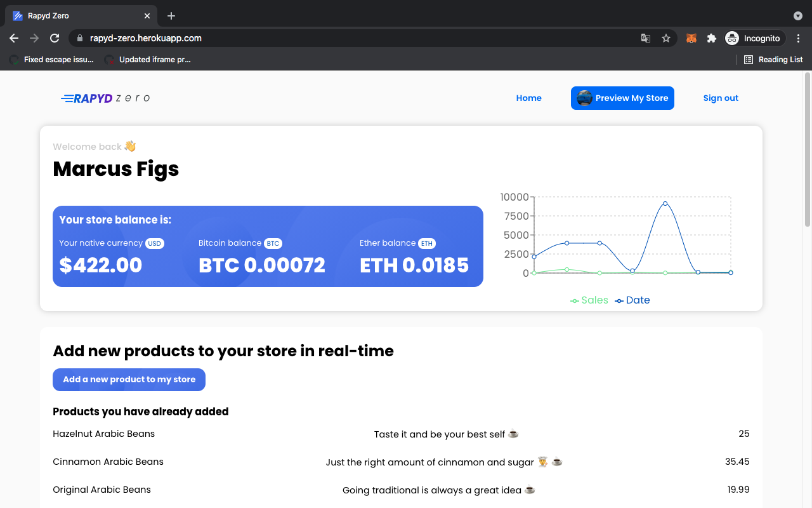Click the chart's highest peak data point

tap(665, 203)
